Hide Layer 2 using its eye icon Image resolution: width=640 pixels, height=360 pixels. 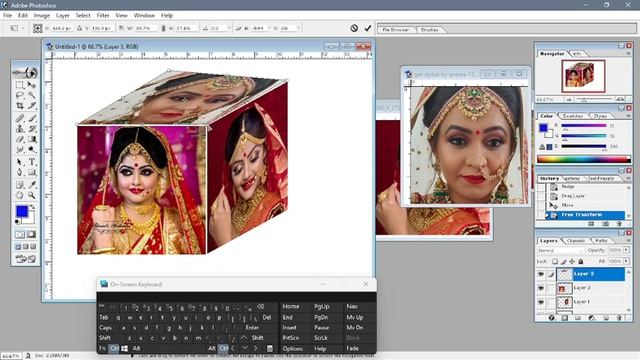click(541, 288)
